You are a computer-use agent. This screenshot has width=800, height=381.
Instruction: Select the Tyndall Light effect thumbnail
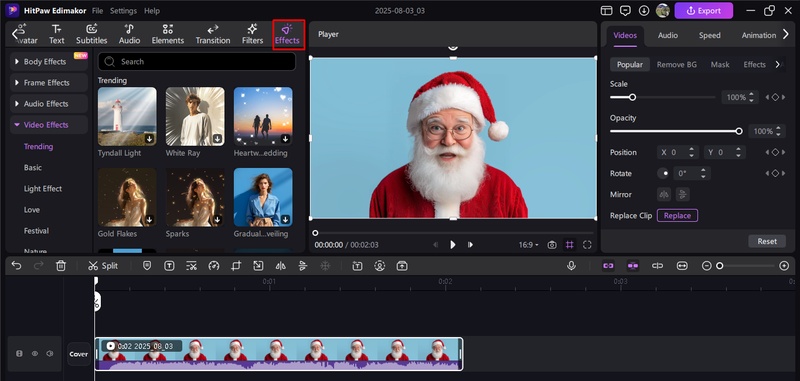click(x=127, y=116)
